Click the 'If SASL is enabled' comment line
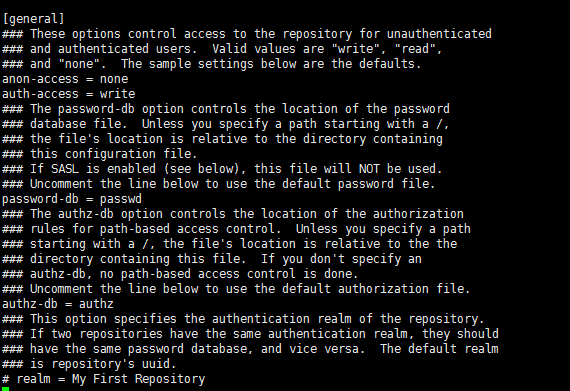 click(x=222, y=169)
